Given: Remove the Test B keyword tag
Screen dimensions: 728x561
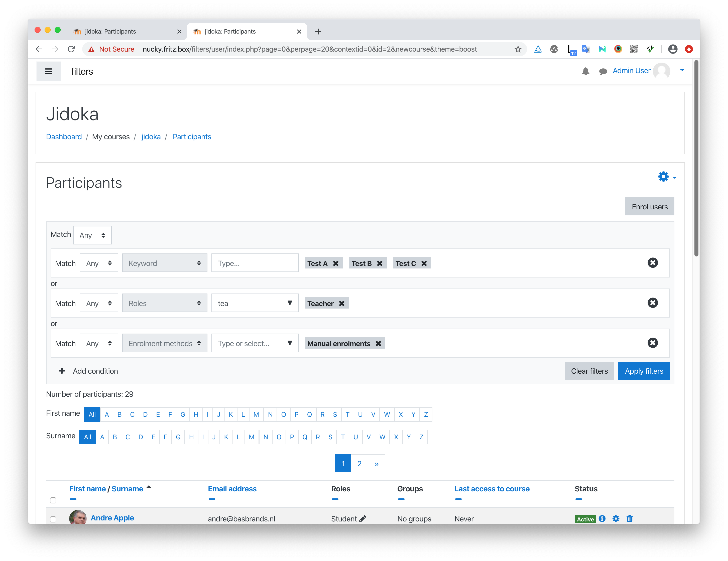Looking at the screenshot, I should click(x=380, y=263).
